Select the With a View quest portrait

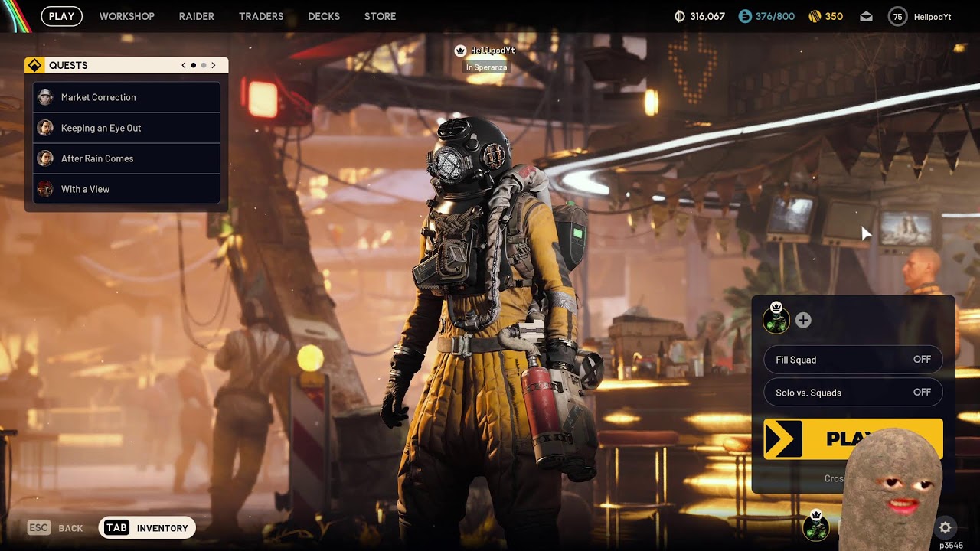point(45,189)
